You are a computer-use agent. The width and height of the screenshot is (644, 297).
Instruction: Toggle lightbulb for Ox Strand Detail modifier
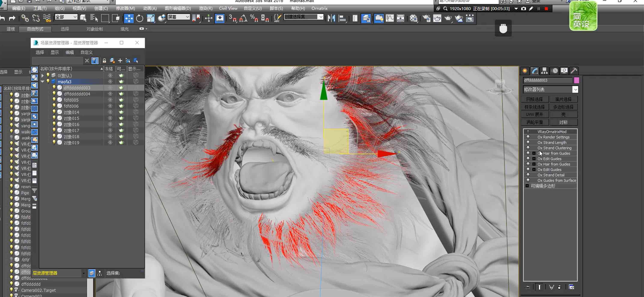point(528,175)
